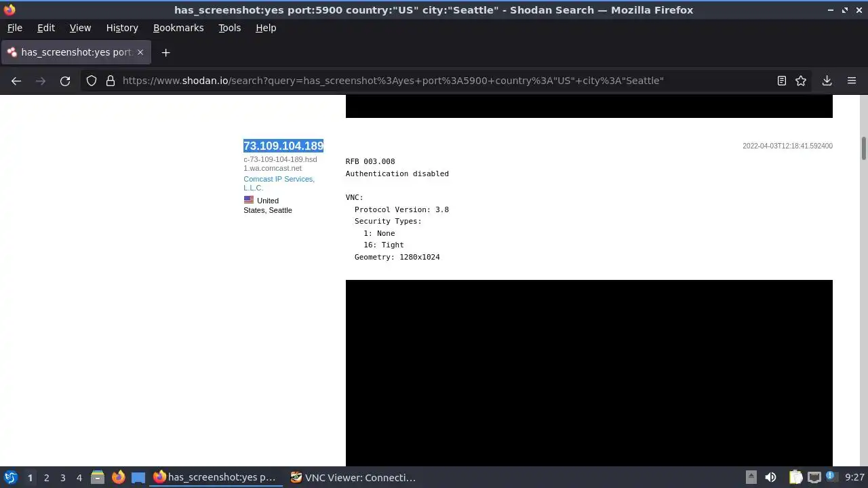Switch to workspace 1
Viewport: 868px width, 488px height.
(30, 478)
